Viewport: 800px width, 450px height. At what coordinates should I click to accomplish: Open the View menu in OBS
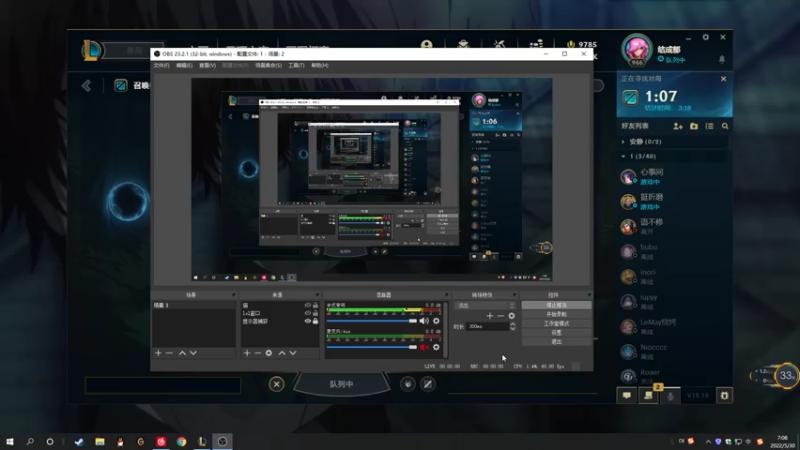click(x=207, y=65)
